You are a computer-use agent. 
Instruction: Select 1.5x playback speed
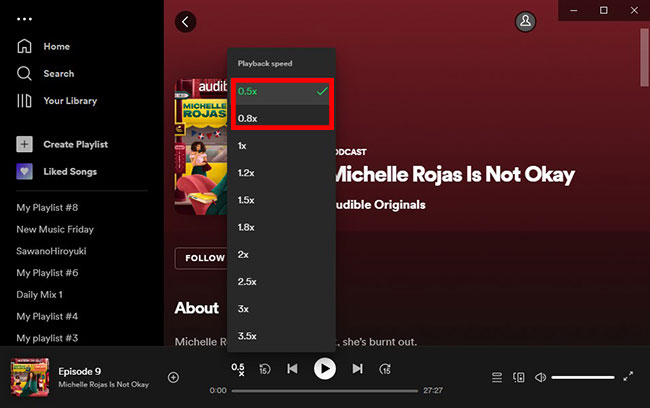tap(281, 200)
